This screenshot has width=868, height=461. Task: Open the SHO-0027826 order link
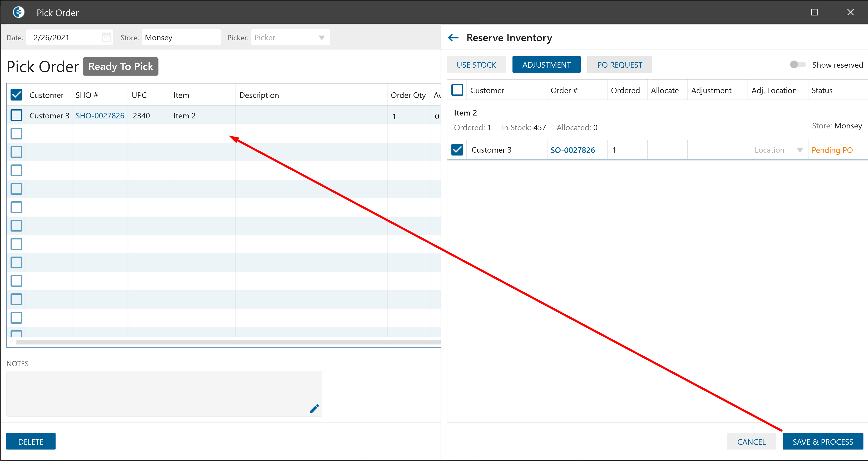click(x=100, y=116)
